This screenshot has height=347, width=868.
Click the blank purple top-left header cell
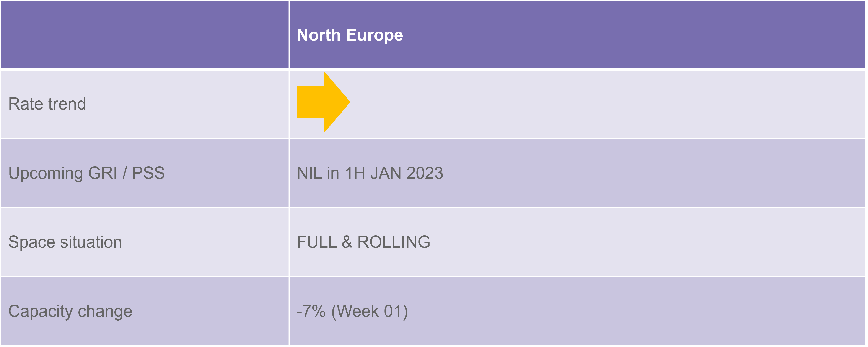(145, 35)
